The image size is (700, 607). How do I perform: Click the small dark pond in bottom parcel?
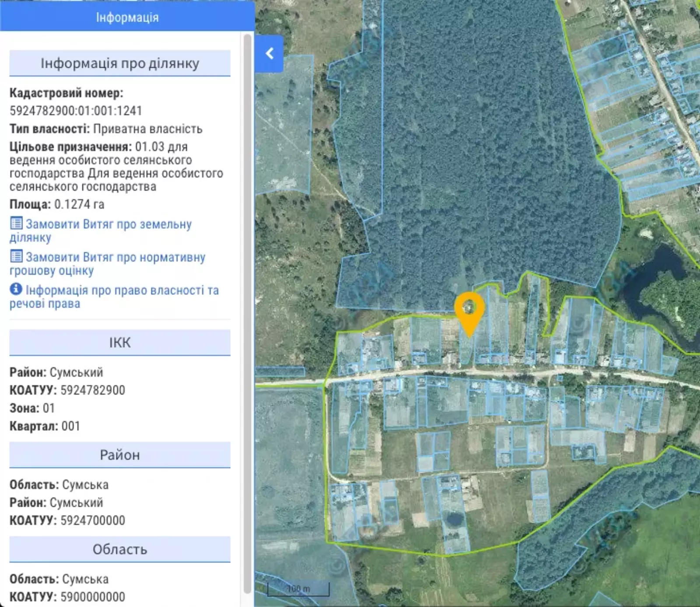coord(454,519)
